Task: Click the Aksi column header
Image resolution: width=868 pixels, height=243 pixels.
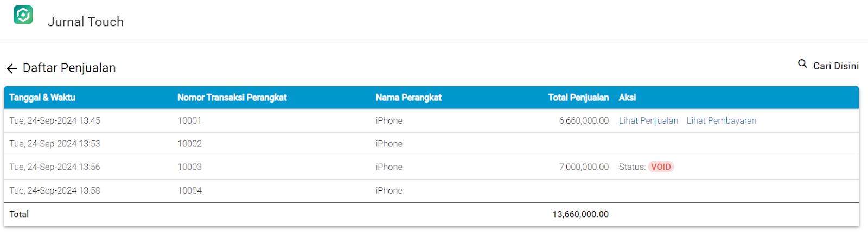Action: [627, 98]
